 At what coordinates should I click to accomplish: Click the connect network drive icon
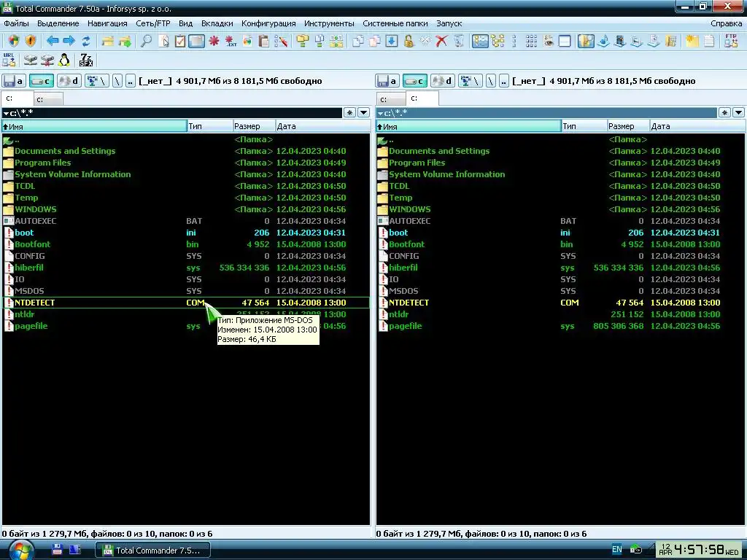tap(31, 60)
